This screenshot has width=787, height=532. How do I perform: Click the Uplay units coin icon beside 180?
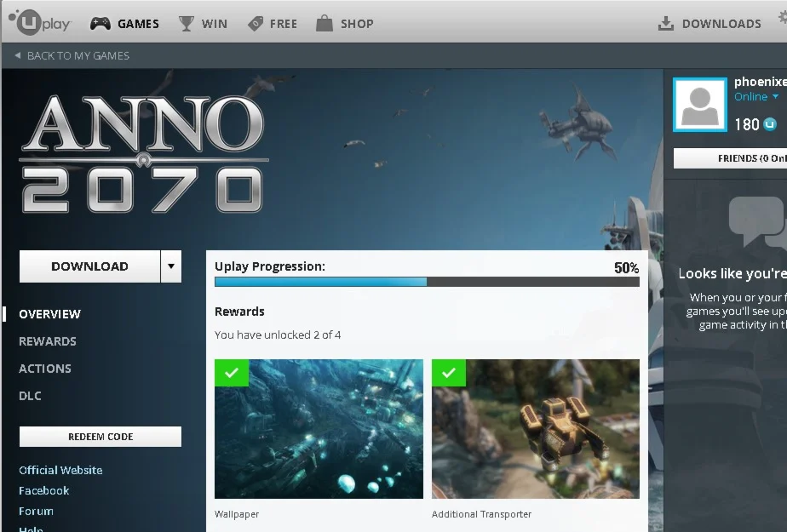click(769, 123)
